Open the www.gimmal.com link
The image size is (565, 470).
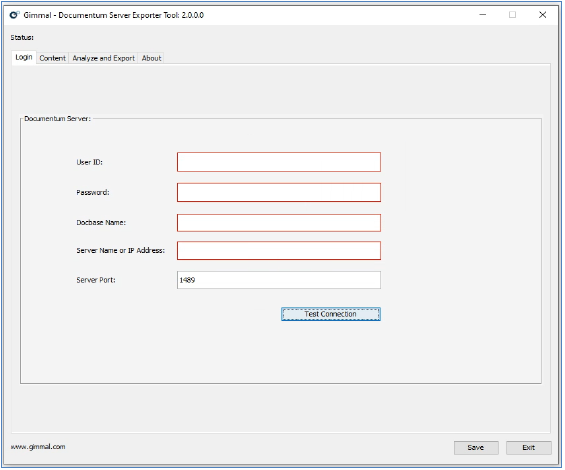tap(38, 447)
